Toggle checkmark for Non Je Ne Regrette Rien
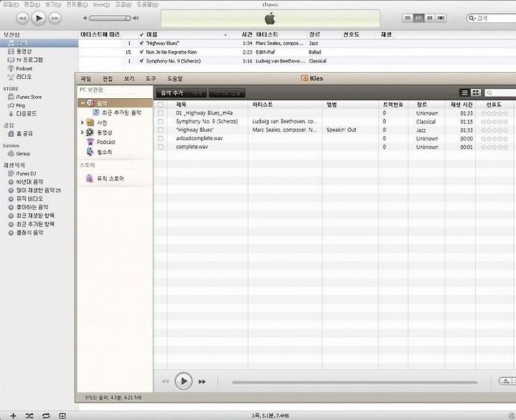This screenshot has width=516, height=420. click(x=141, y=52)
